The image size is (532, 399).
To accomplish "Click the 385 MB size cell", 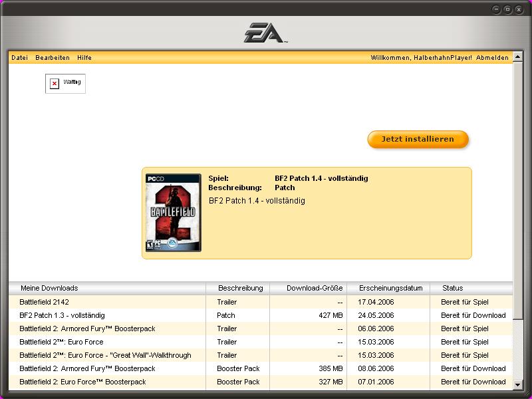I will tap(331, 368).
